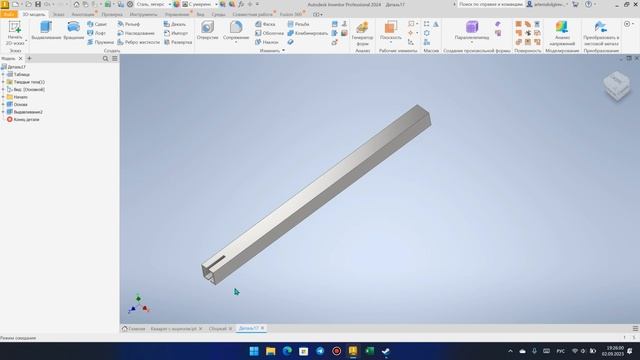Open Microsoft Edge from the taskbar
This screenshot has height=360, width=640.
tap(287, 351)
